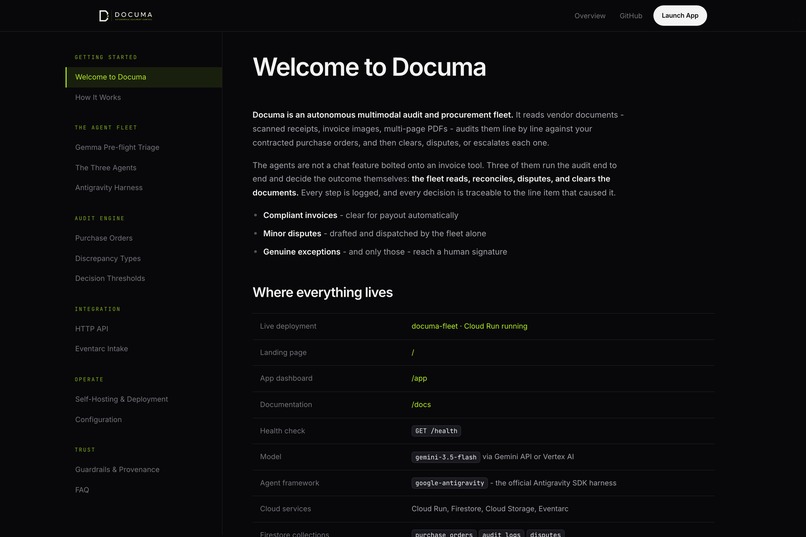Open Purchase Orders sidebar item
Screen dimensions: 806x537
tap(103, 238)
